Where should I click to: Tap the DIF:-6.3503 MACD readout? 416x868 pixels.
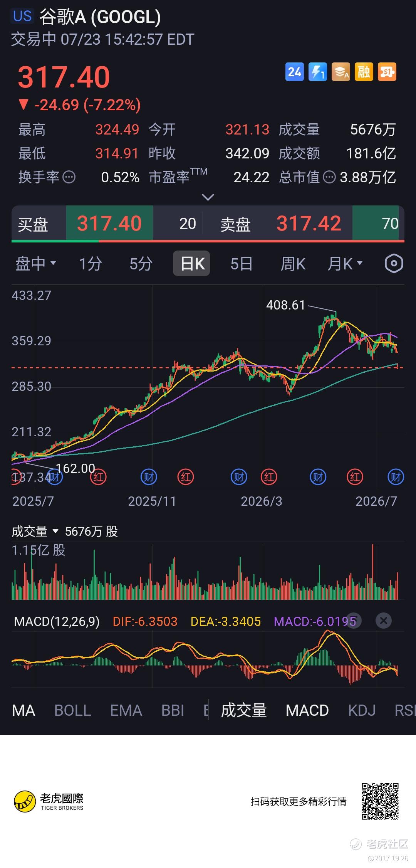click(145, 621)
